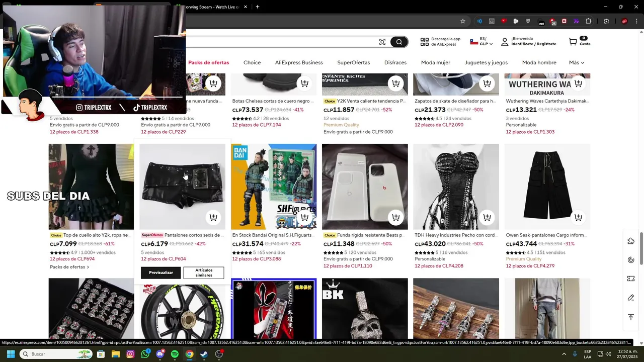Click TDH Heavy Industries Pecho con cord title

[456, 235]
